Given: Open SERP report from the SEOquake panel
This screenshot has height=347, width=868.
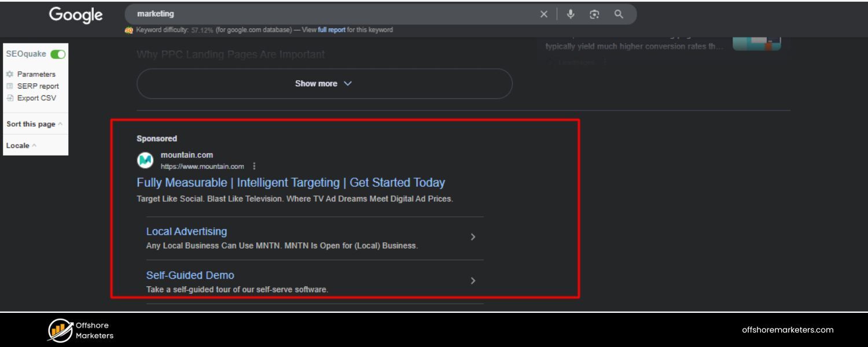Looking at the screenshot, I should [x=39, y=86].
